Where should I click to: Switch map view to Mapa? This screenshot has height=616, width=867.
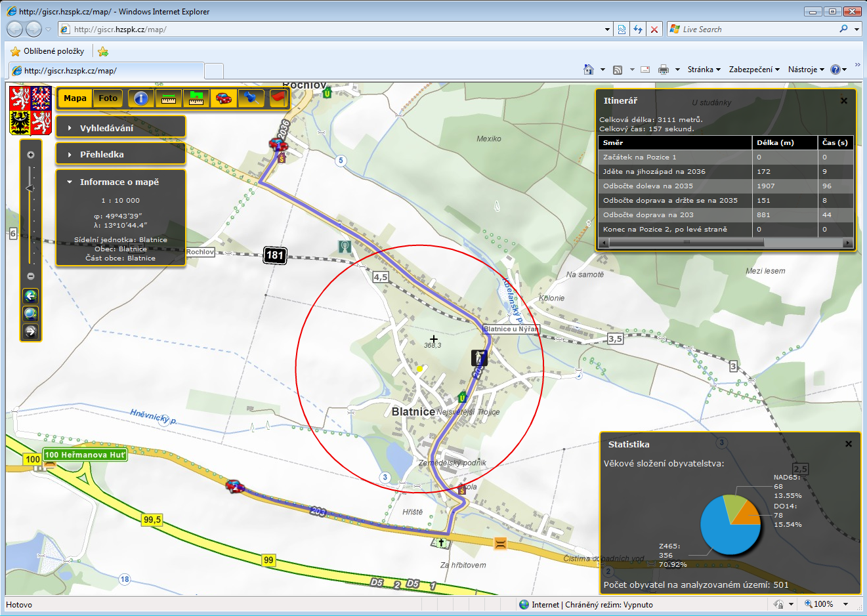pyautogui.click(x=75, y=98)
